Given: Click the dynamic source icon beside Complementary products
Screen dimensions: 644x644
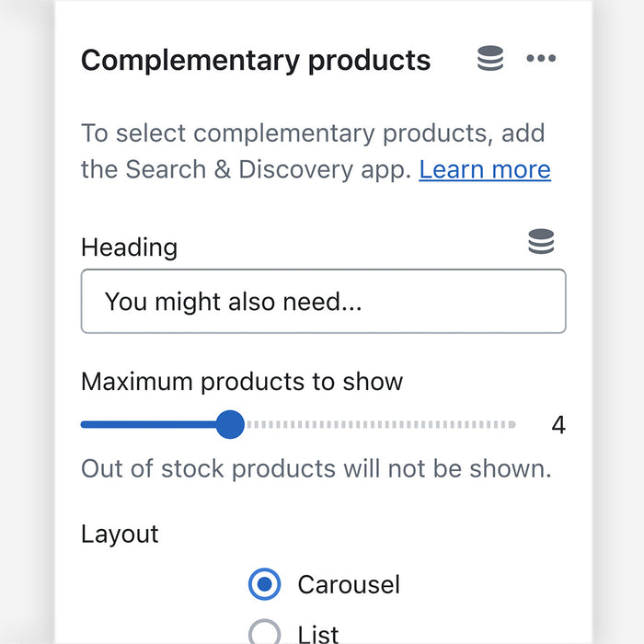Looking at the screenshot, I should coord(490,59).
